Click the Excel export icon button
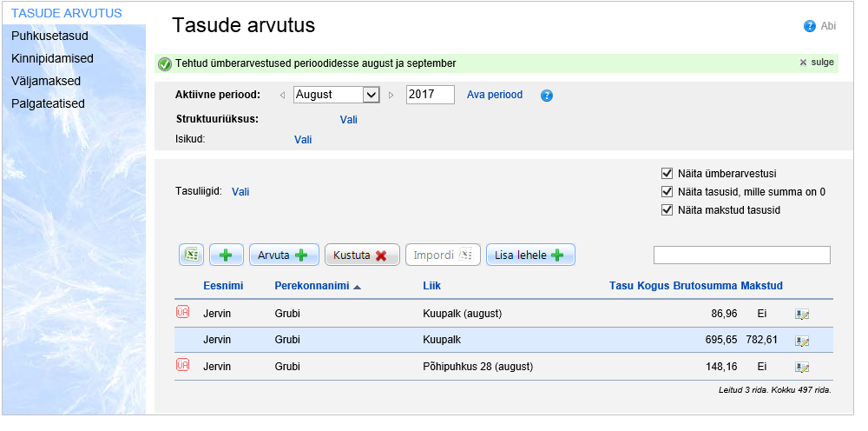868x431 pixels. (191, 255)
